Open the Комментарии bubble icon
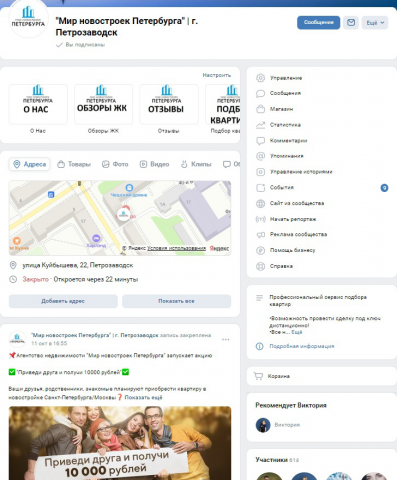Viewport: 397px width, 480px height. [x=260, y=140]
